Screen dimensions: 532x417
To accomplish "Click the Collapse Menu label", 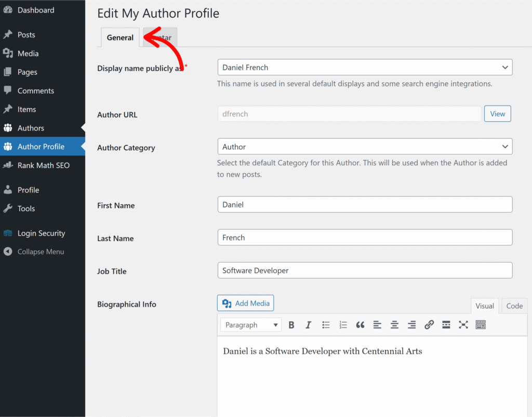I will click(x=41, y=252).
